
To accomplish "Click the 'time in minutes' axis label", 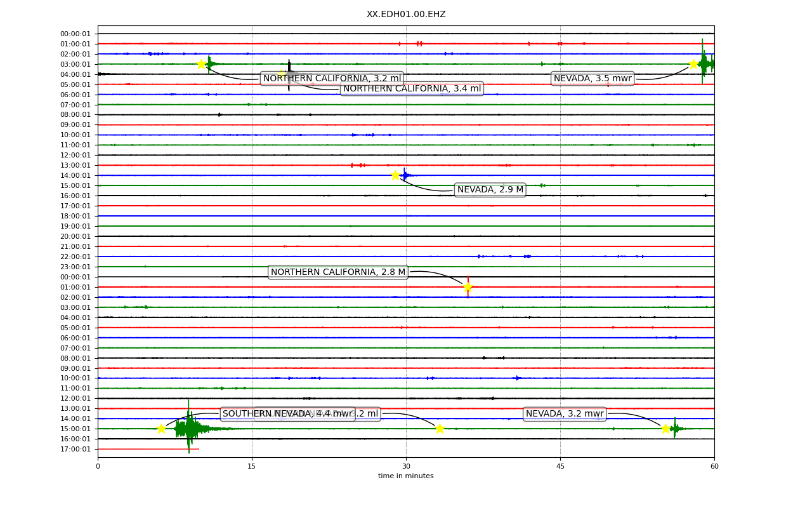I will coord(406,476).
